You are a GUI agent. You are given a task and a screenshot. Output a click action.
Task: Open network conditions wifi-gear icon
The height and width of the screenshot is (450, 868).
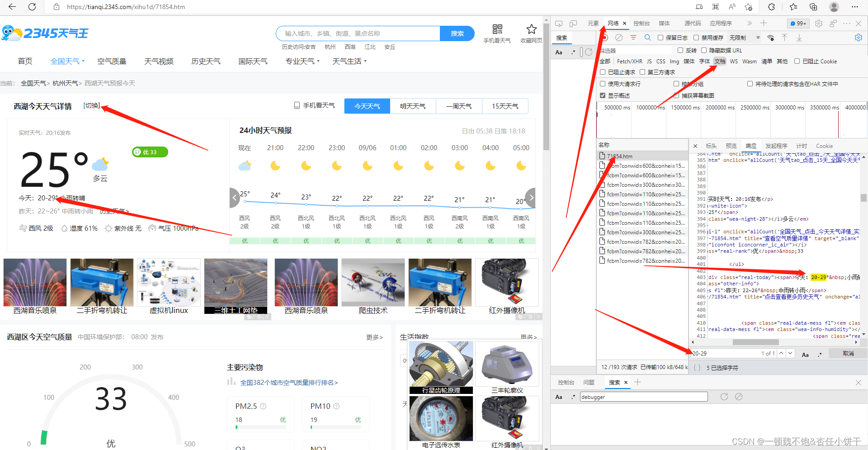[771, 38]
